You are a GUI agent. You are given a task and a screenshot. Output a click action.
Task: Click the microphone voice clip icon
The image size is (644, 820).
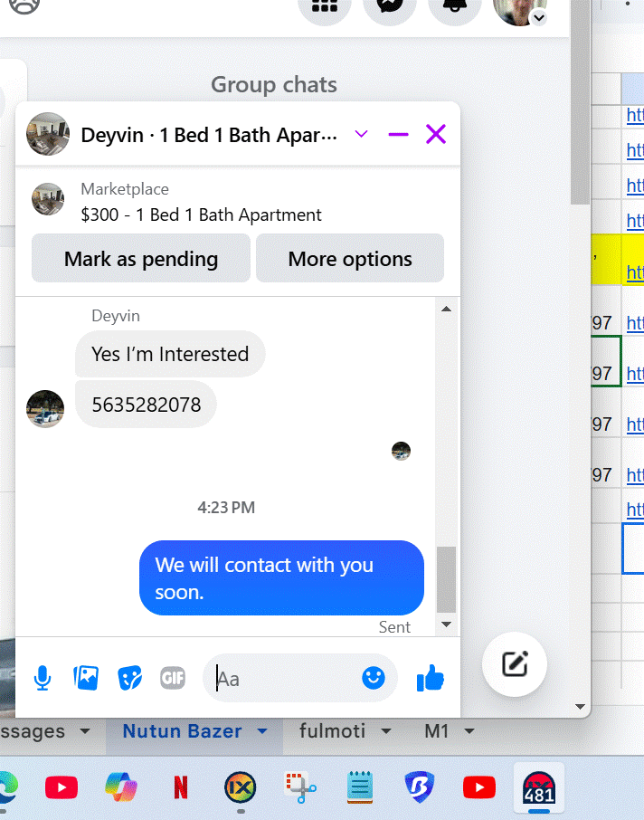pos(43,678)
